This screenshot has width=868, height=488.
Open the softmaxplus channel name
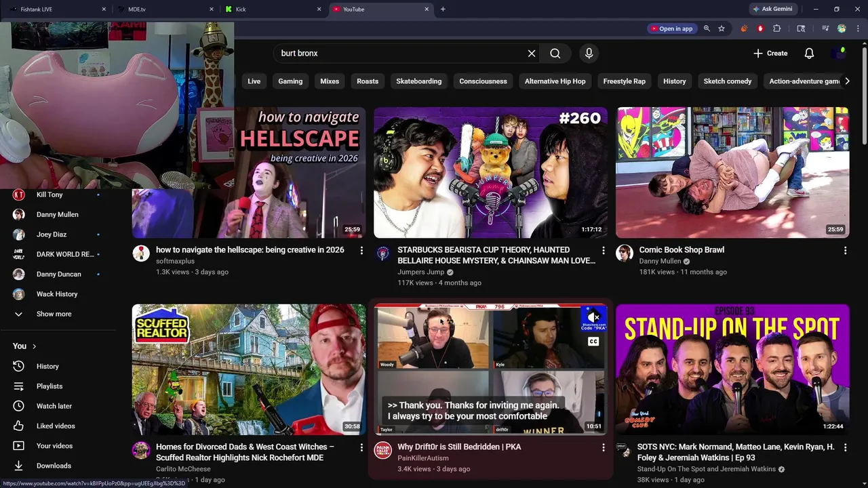click(175, 261)
